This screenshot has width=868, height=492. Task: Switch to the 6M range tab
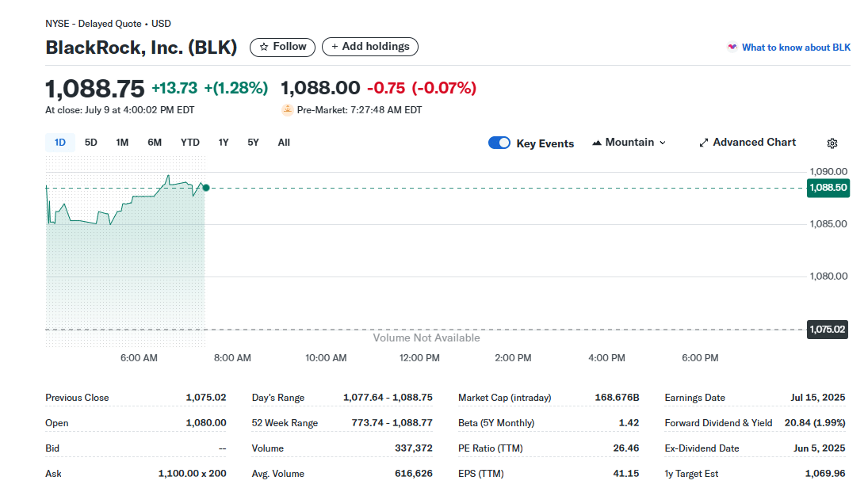click(155, 143)
